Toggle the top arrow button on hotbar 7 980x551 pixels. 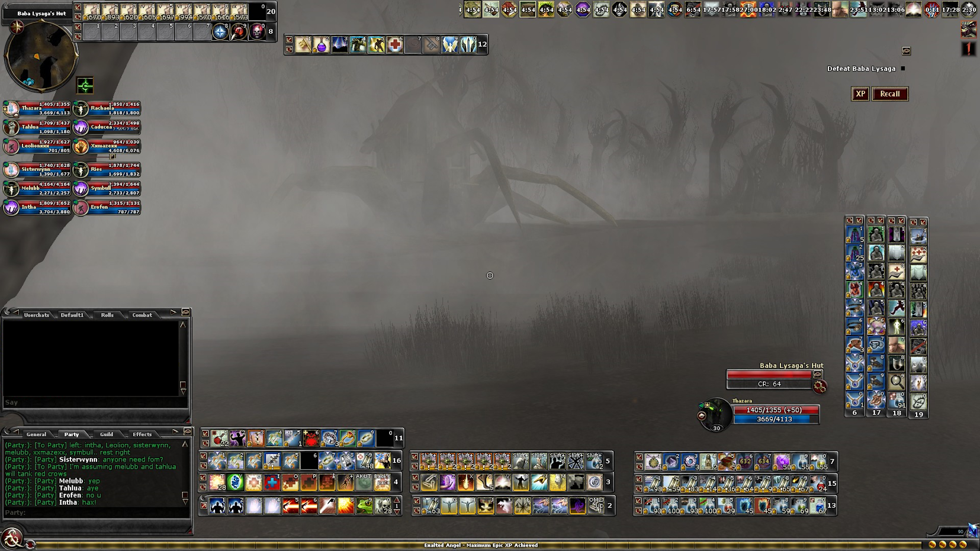tap(639, 457)
